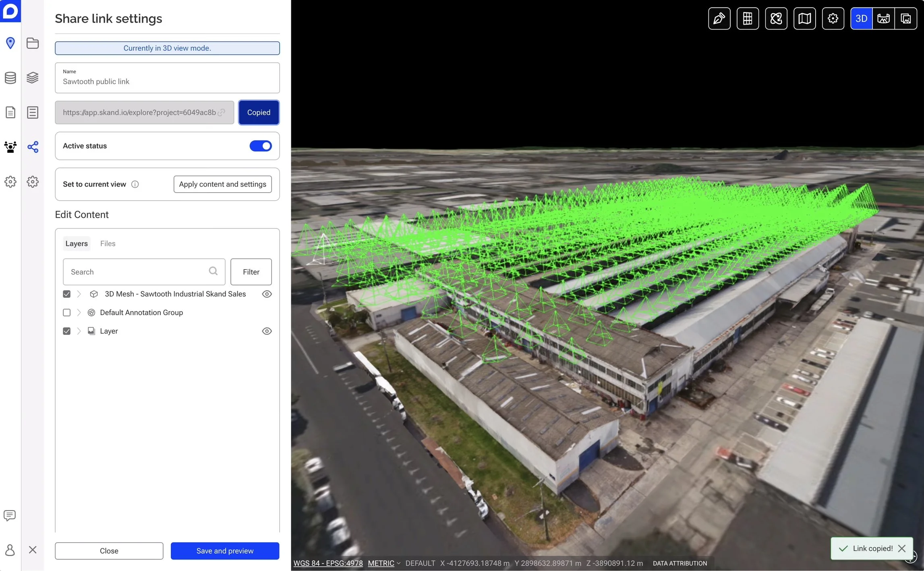The height and width of the screenshot is (571, 924).
Task: Select the pen draw tool icon
Action: [719, 19]
